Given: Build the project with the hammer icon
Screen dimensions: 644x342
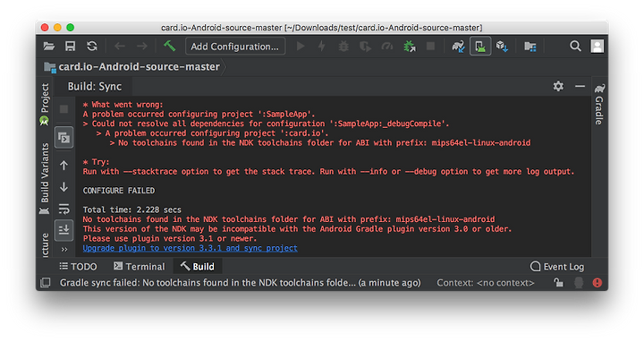Looking at the screenshot, I should 169,46.
